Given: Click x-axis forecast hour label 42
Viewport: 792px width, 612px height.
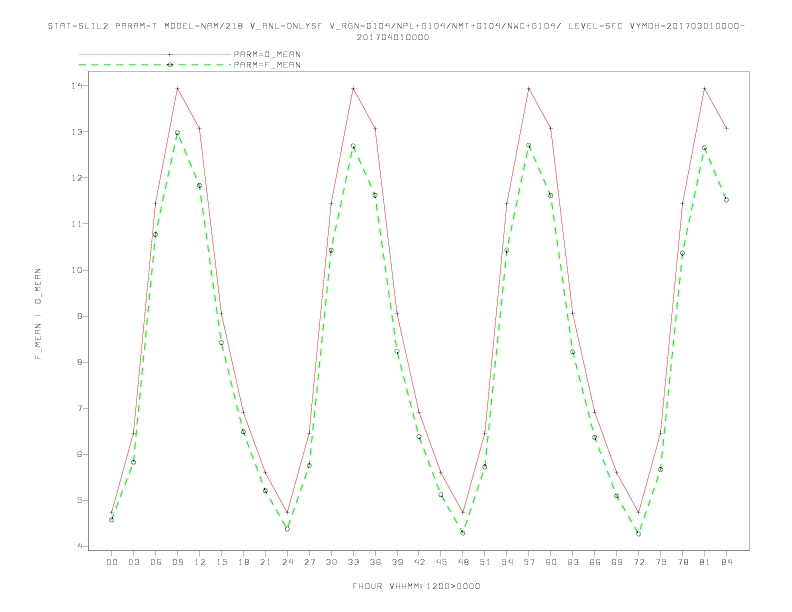Looking at the screenshot, I should click(419, 562).
